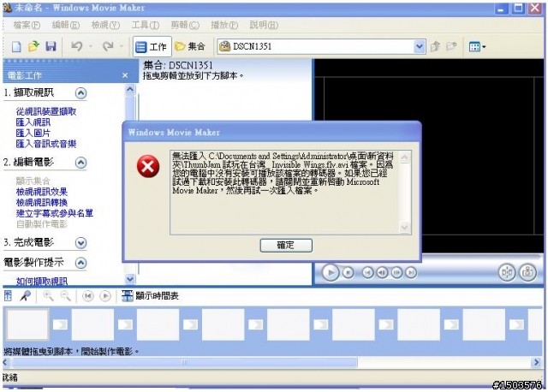The image size is (548, 392).
Task: Click the Forward button in preview controls
Action: (x=411, y=272)
